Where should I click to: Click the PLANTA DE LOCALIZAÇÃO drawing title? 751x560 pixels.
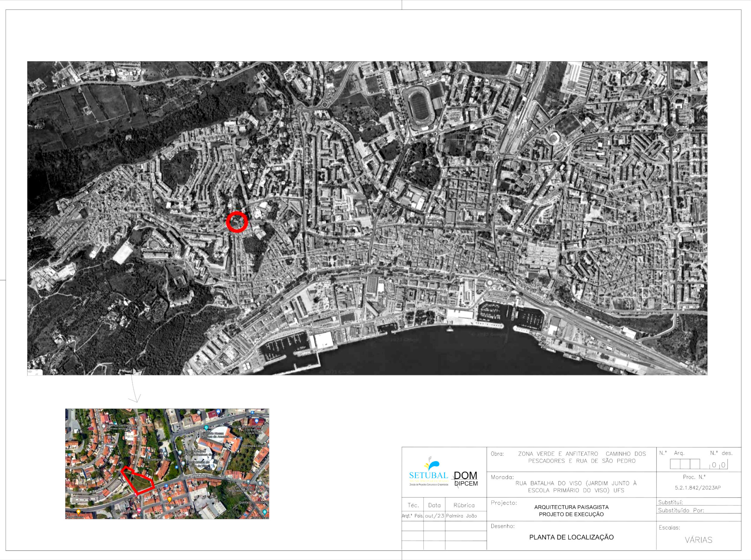(571, 537)
